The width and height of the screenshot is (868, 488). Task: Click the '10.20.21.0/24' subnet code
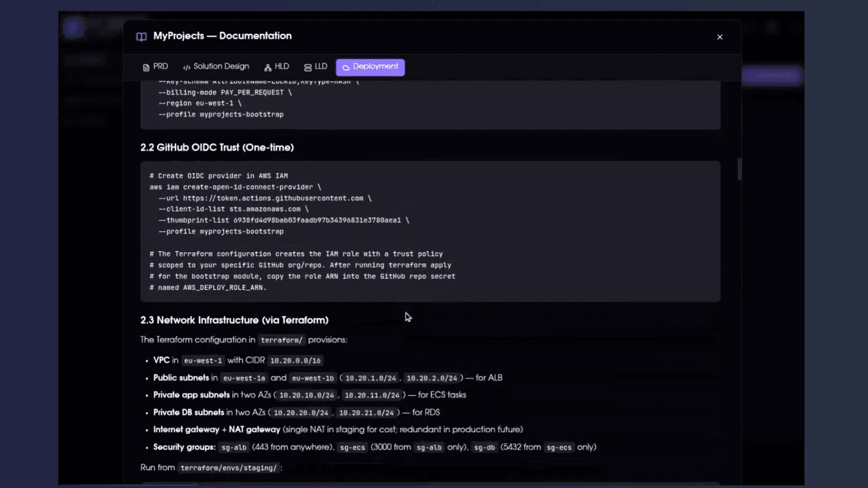366,413
